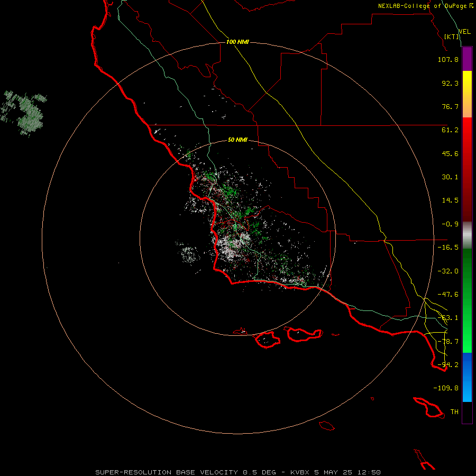Select the -78.7 velocity scale value
This screenshot has width=476, height=476.
point(448,342)
